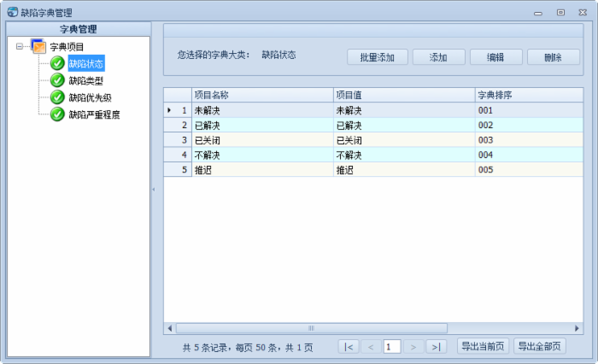The width and height of the screenshot is (598, 364).
Task: Click the horizontal scrollbar thumb in grid
Action: 312,328
